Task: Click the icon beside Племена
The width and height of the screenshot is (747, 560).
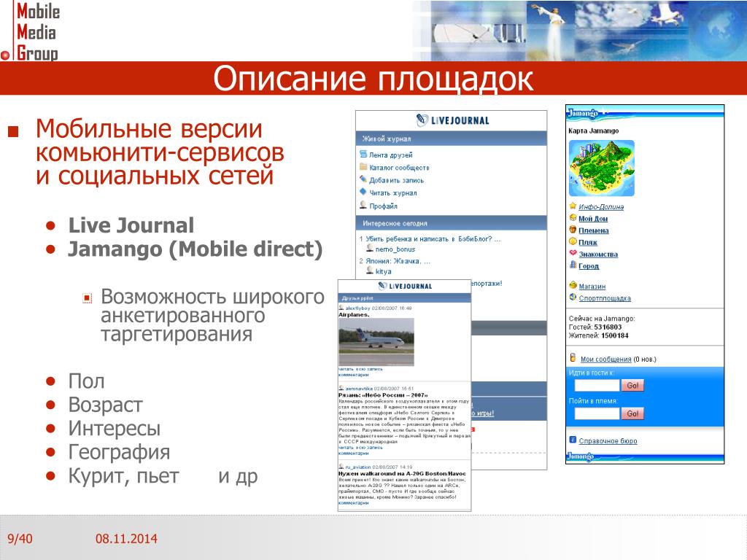Action: coord(573,229)
